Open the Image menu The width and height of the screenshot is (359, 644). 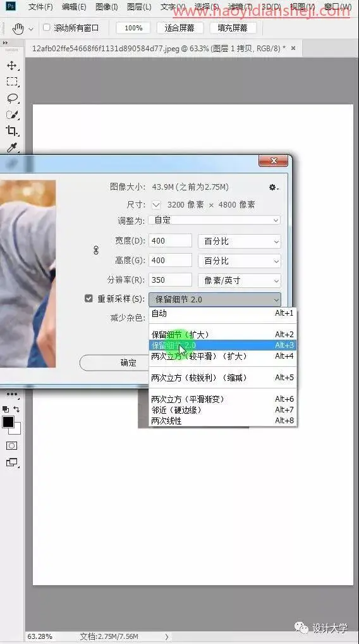[x=106, y=7]
